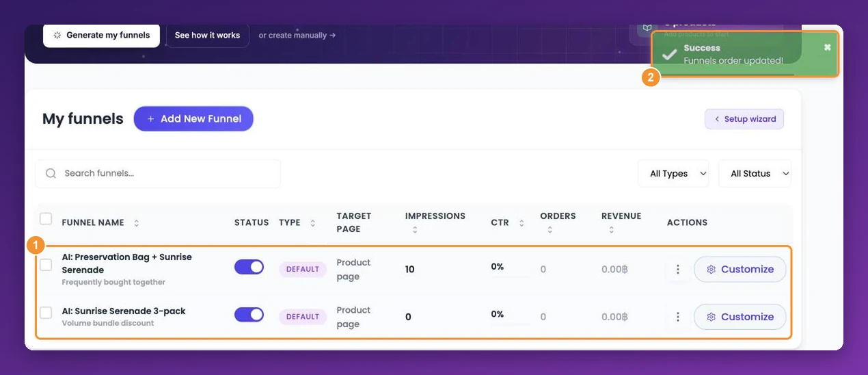
Task: Tick the select-all funnels checkbox
Action: click(46, 219)
